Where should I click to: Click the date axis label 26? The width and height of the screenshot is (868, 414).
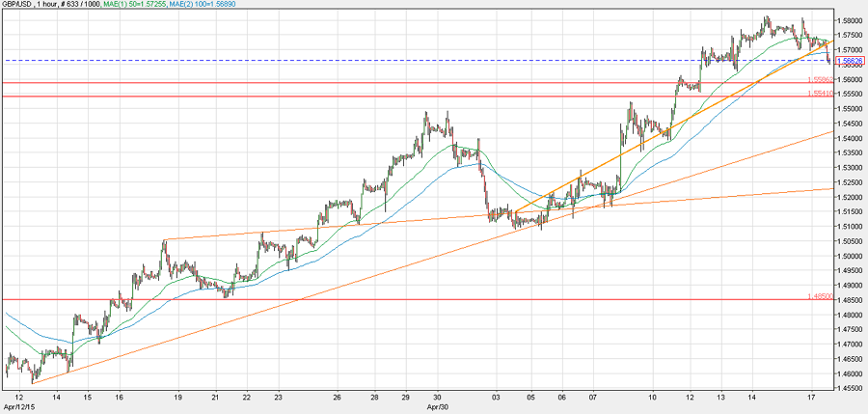(337, 398)
